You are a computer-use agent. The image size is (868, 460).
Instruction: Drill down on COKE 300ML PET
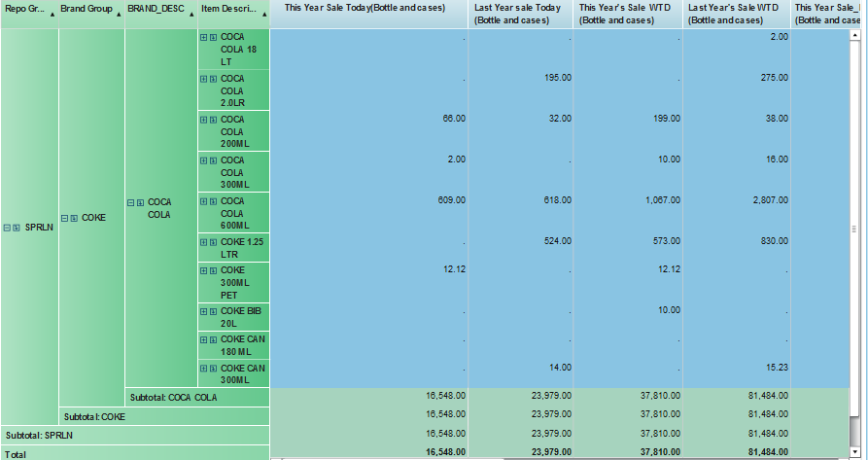(x=213, y=270)
